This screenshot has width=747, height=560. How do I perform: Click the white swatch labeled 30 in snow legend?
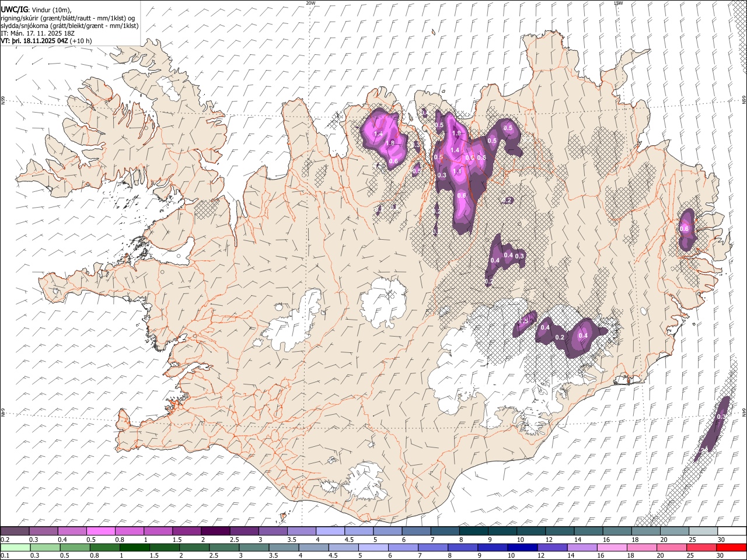732,531
